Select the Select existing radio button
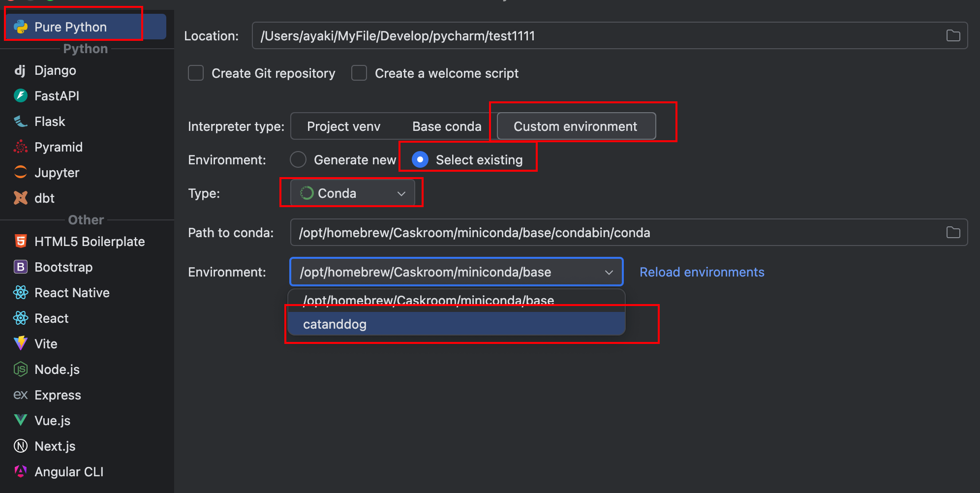Viewport: 980px width, 493px height. tap(420, 159)
